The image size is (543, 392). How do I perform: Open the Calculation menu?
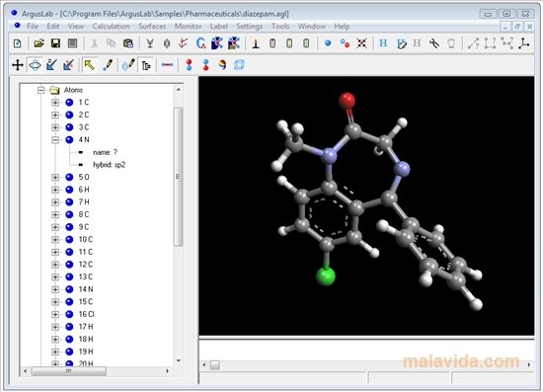(111, 27)
